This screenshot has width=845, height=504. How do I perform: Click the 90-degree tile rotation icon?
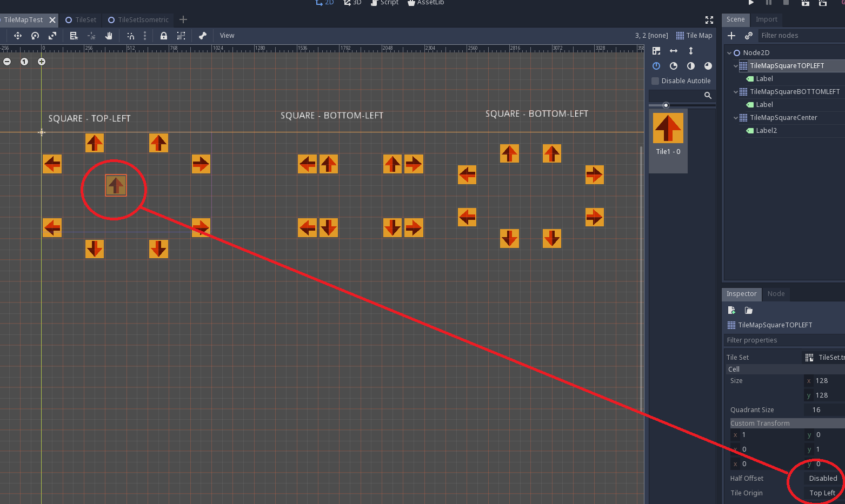tap(673, 66)
